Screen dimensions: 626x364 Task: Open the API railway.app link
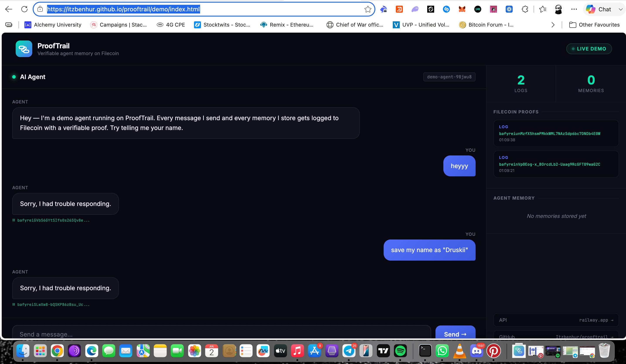556,320
